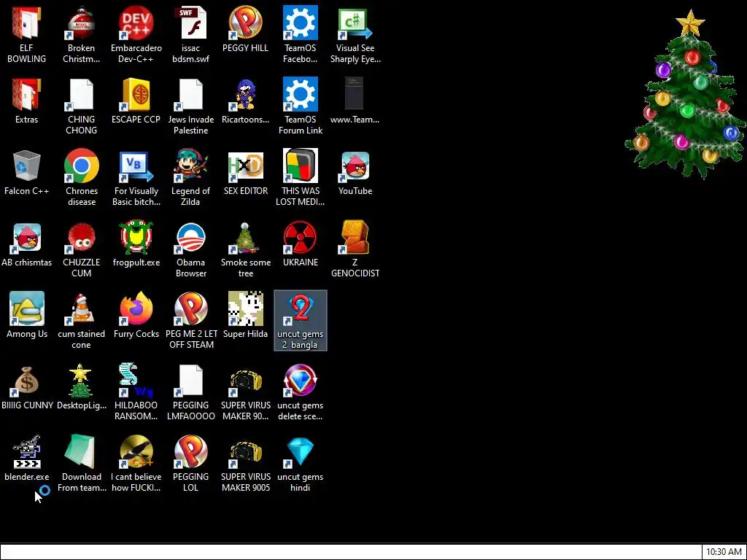Click the PEGGY HILL shortcut icon
Image resolution: width=747 pixels, height=560 pixels.
(245, 23)
